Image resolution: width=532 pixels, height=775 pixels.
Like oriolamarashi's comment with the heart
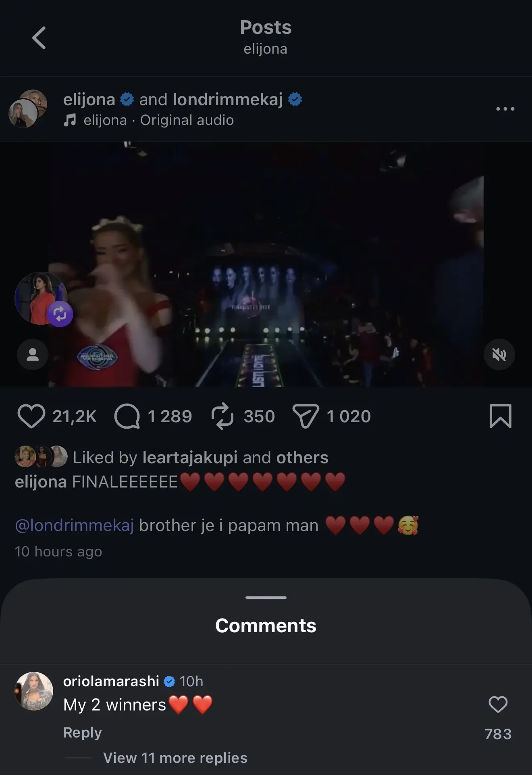pos(498,705)
